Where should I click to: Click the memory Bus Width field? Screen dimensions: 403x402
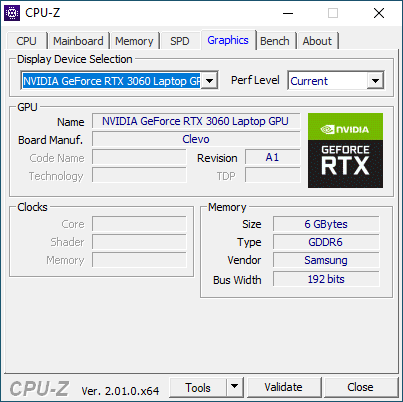click(326, 279)
